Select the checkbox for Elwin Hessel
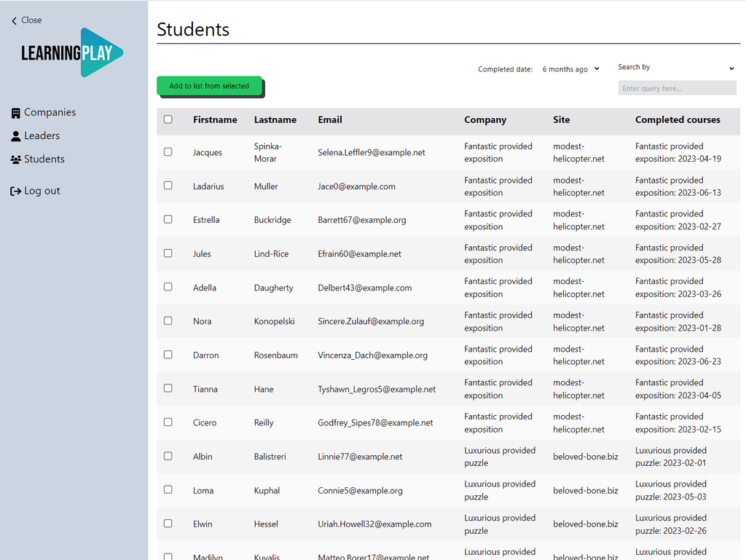 coord(168,524)
